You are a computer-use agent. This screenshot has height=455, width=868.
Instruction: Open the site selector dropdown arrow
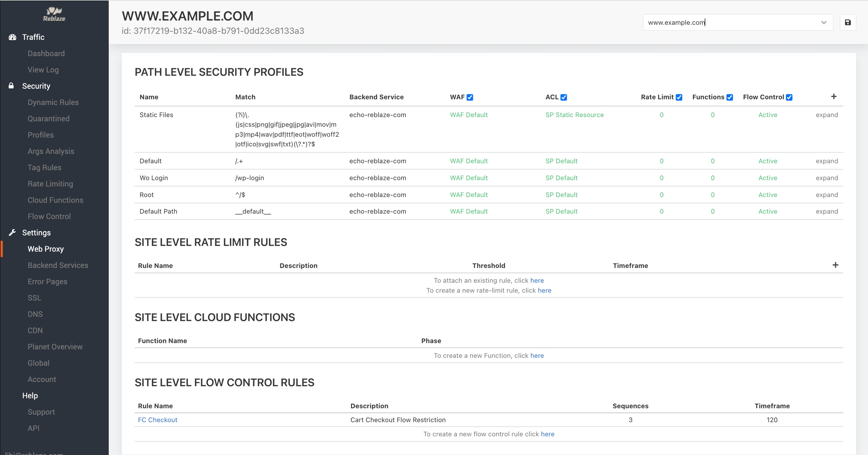click(x=824, y=23)
